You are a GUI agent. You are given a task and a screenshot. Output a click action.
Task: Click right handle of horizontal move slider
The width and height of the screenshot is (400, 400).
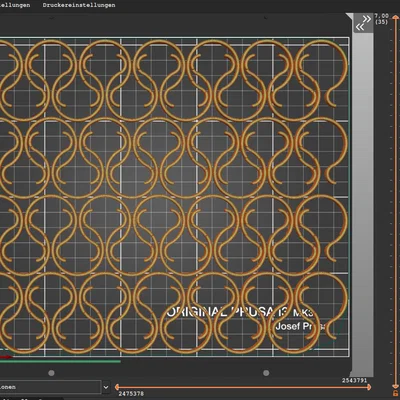(368, 387)
